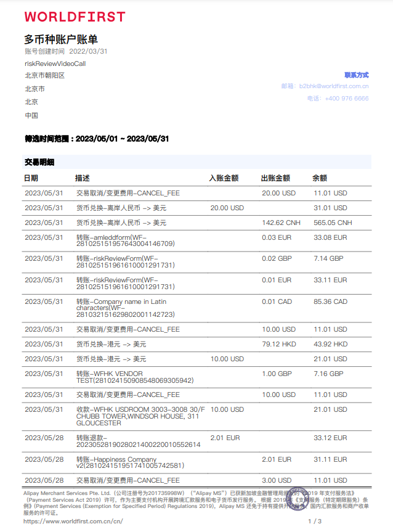This screenshot has width=393, height=532.
Task: Click the 43.92 HKD balance
Action: [x=331, y=345]
